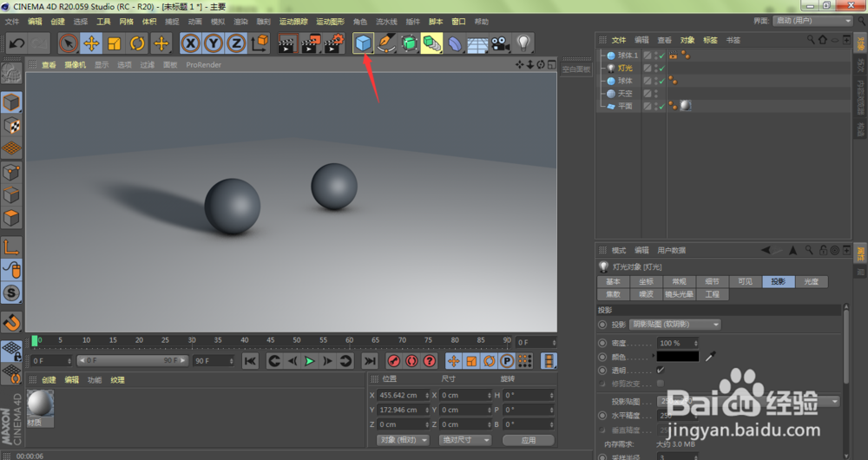This screenshot has width=868, height=460.
Task: Toggle Y axis lock
Action: (x=214, y=43)
